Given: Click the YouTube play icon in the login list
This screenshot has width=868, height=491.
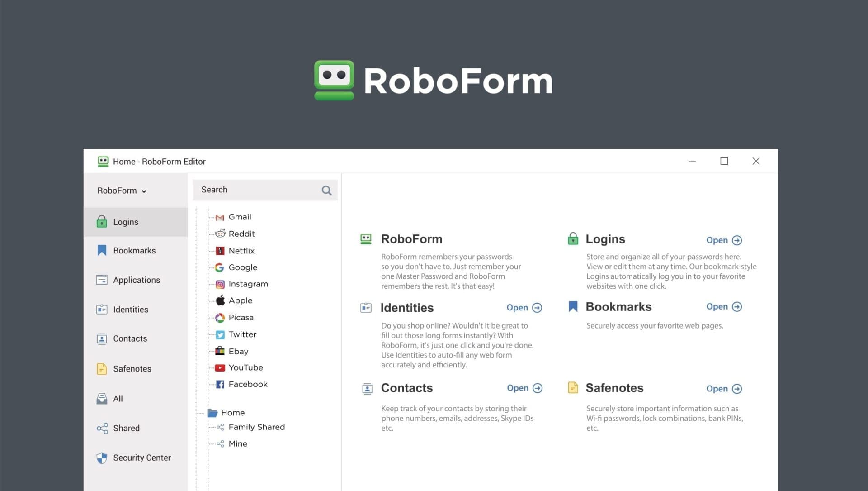Looking at the screenshot, I should 220,367.
